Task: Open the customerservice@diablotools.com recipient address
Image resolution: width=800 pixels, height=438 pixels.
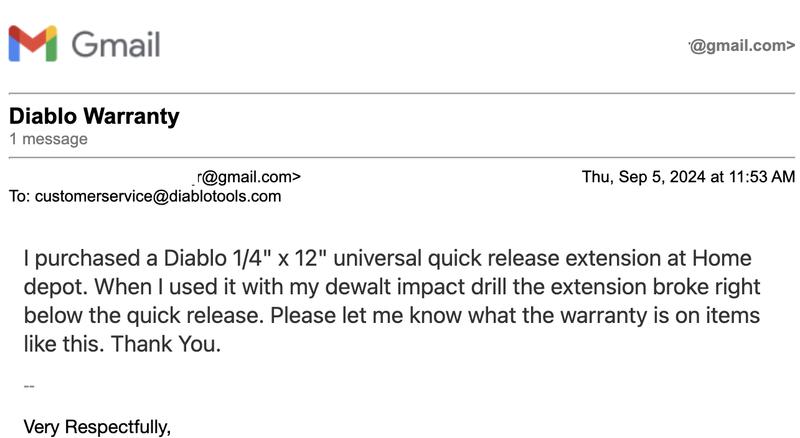Action: coord(158,196)
